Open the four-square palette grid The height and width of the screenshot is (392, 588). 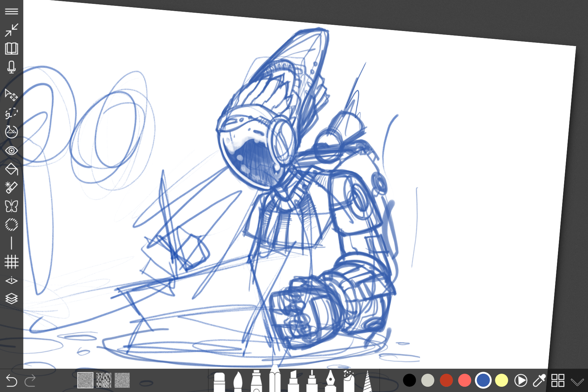[558, 381]
